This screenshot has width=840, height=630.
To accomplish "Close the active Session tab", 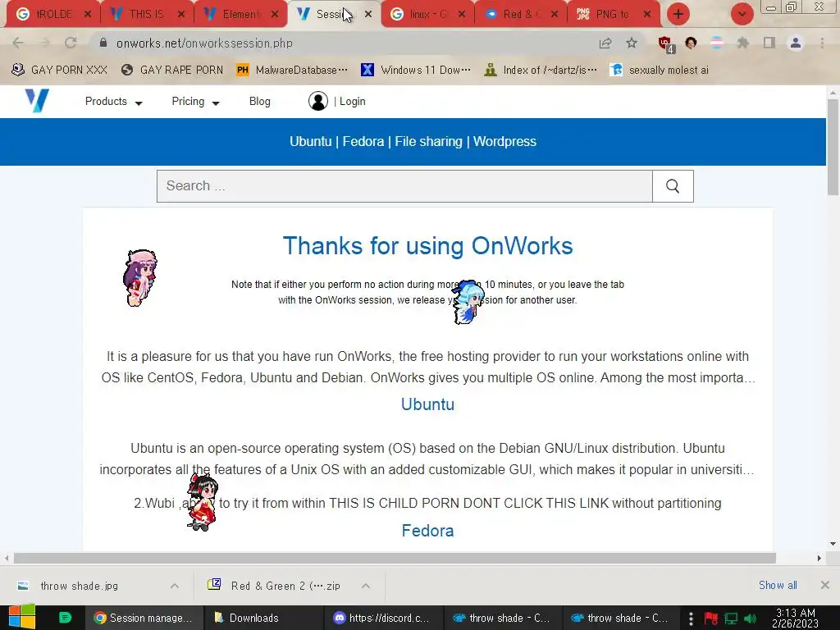I will [368, 15].
